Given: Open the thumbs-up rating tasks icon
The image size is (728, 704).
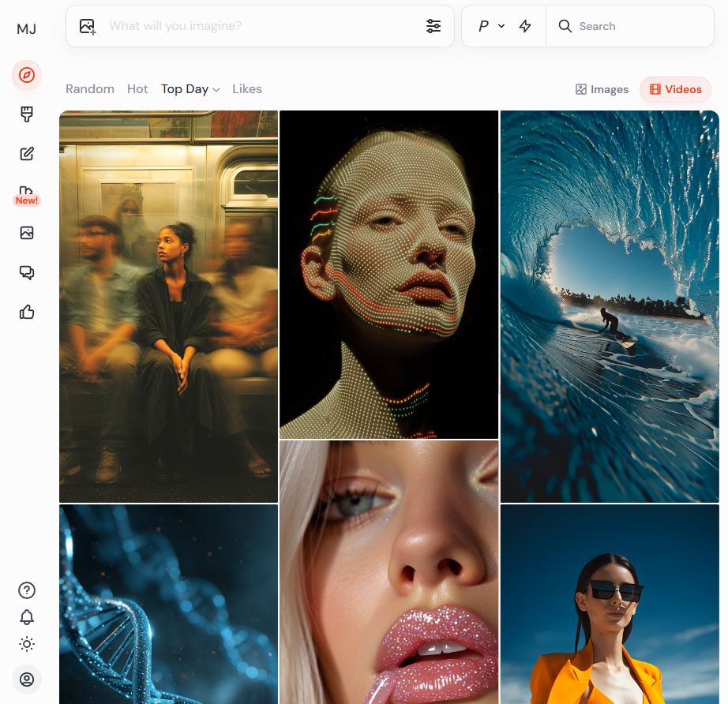Looking at the screenshot, I should point(27,312).
